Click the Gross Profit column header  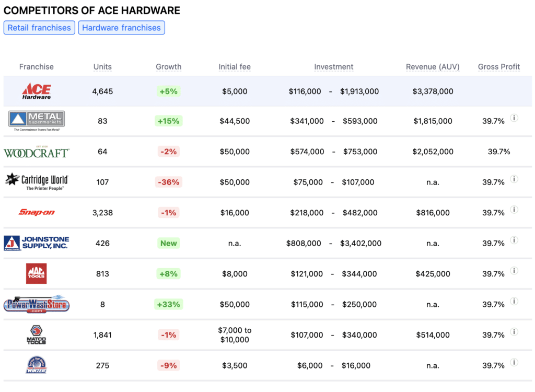coord(499,66)
